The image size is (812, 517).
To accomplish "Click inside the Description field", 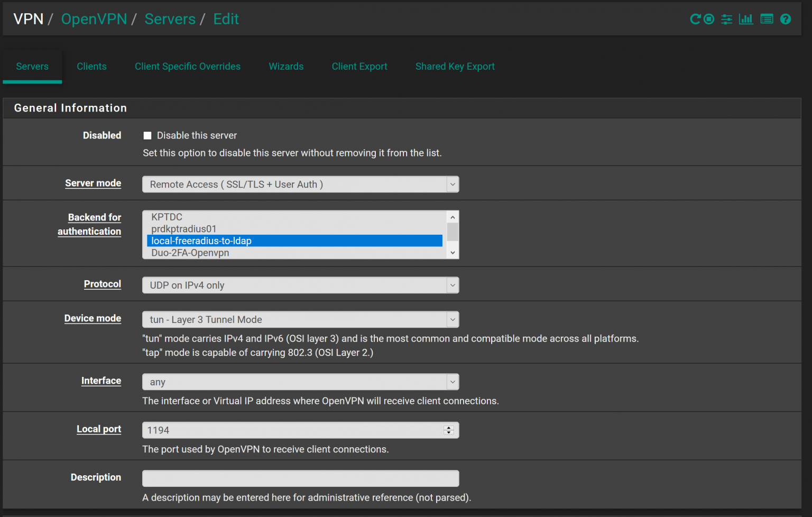I will pos(300,478).
